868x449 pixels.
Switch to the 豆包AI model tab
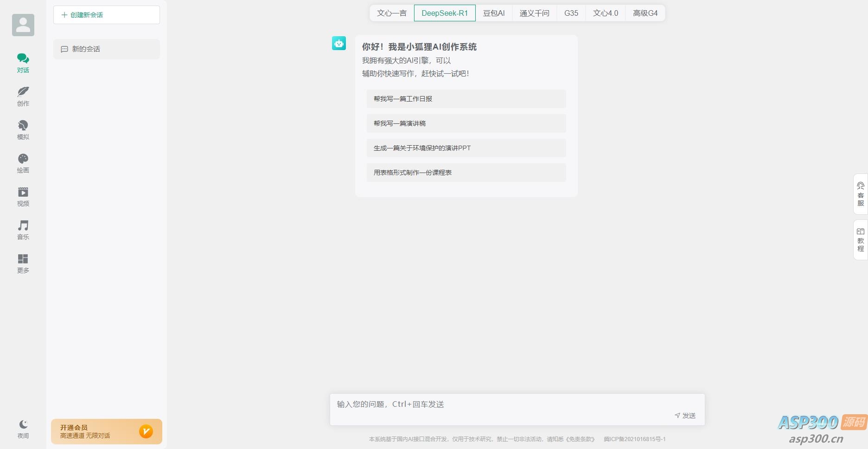pyautogui.click(x=494, y=13)
